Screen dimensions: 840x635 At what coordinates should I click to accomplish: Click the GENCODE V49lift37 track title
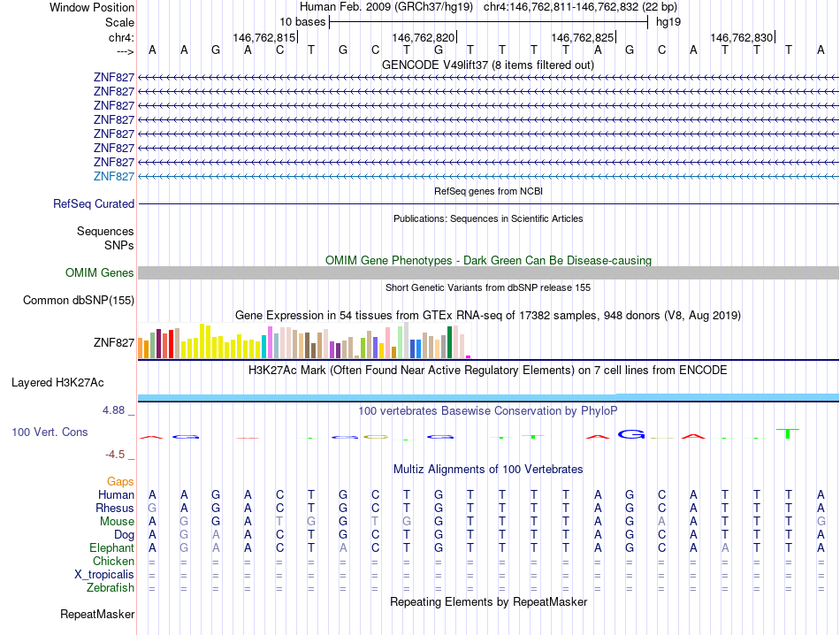(487, 65)
